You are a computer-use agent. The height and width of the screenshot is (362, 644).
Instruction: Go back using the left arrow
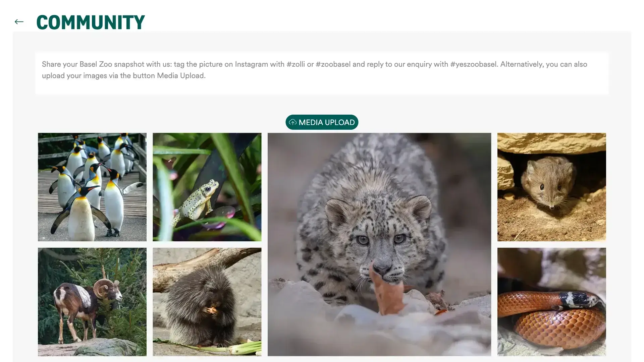tap(19, 22)
